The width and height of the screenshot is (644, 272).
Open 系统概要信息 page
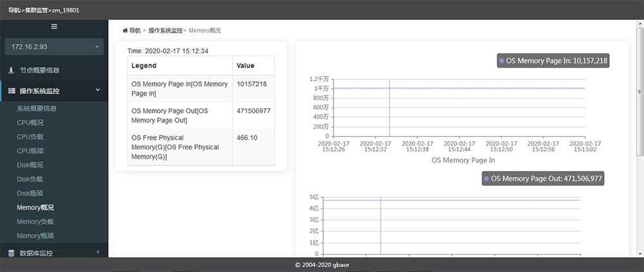[x=37, y=108]
